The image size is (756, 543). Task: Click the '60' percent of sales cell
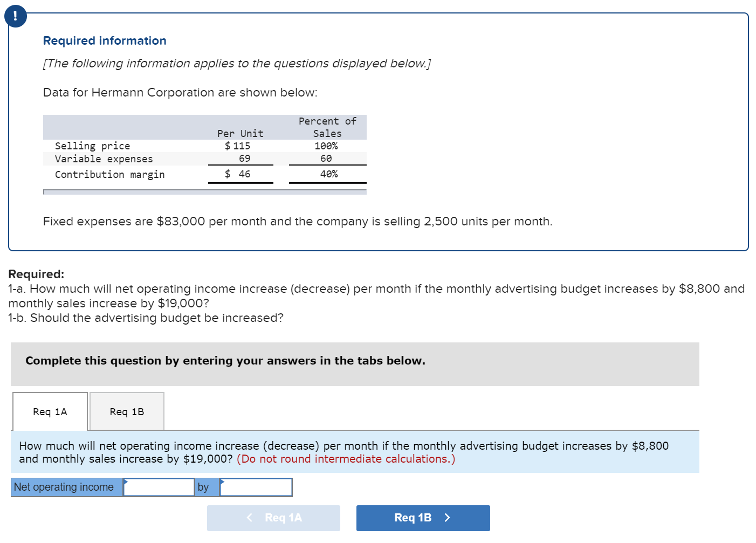(326, 159)
